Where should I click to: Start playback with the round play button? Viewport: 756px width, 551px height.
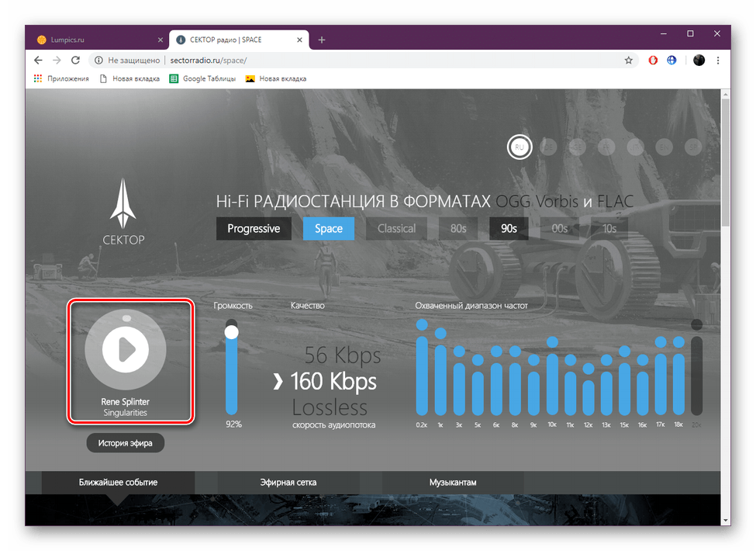point(126,349)
